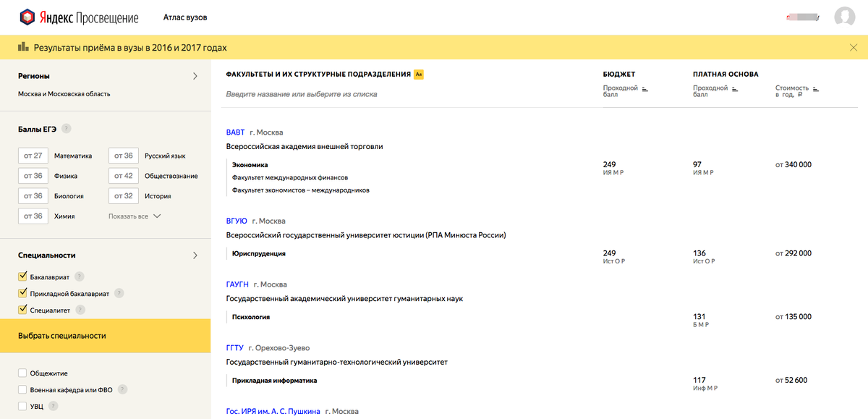868x419 pixels.
Task: Click the cost от 52 600
Action: click(x=791, y=380)
